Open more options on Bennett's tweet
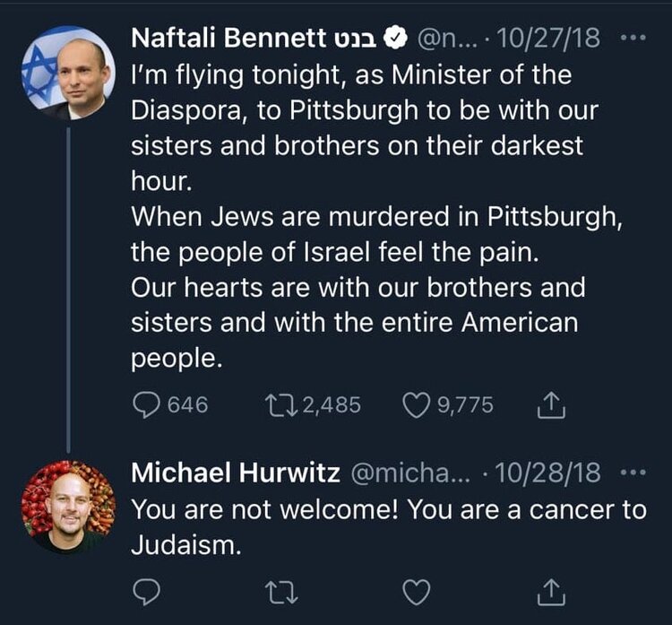Screen dimensions: 672x625 tap(633, 39)
